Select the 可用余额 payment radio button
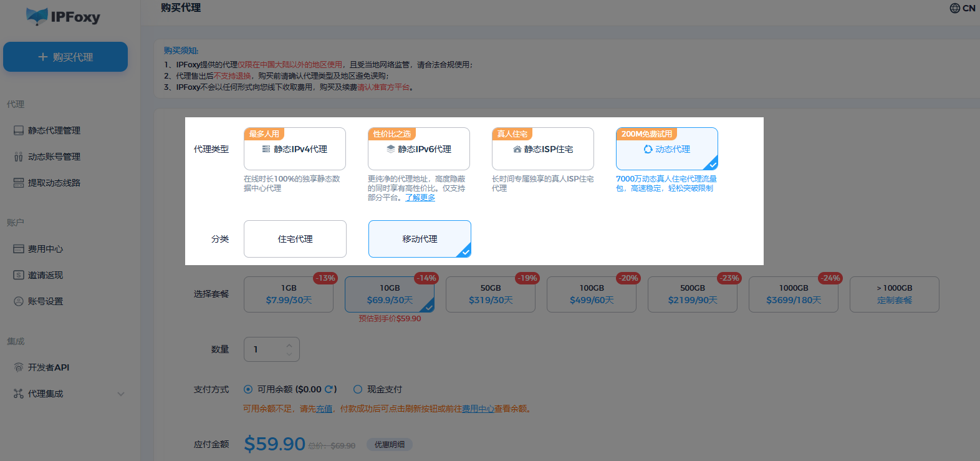 [x=248, y=389]
